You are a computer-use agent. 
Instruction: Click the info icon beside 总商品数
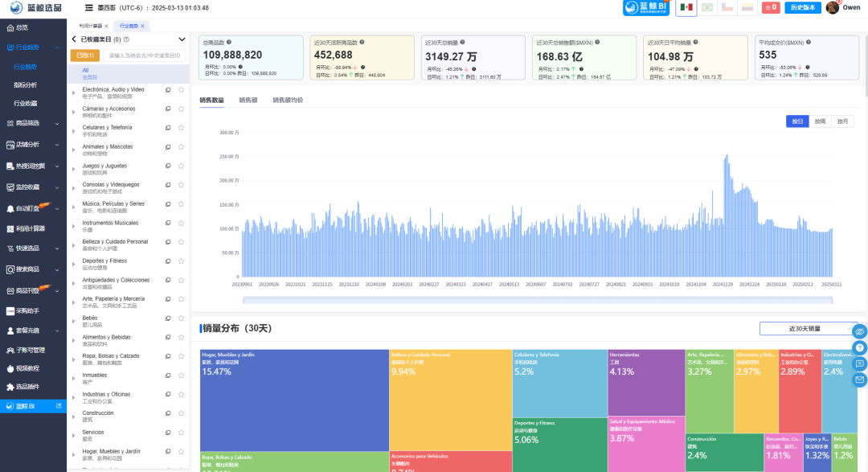228,42
